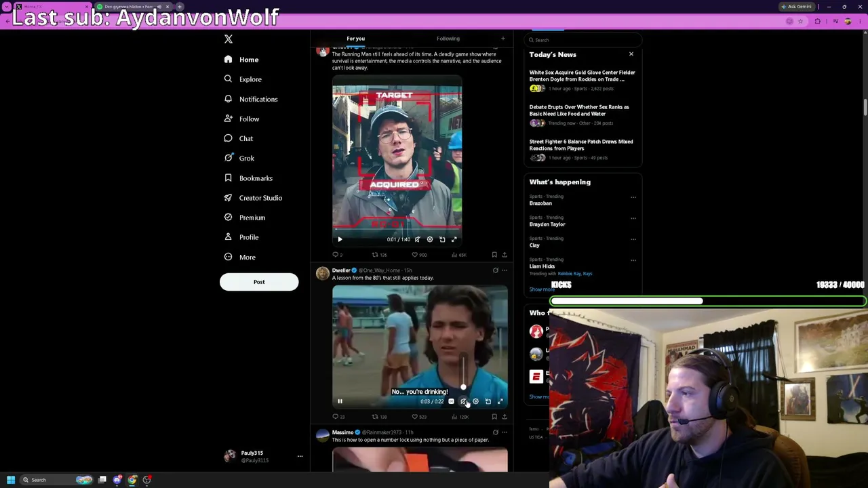Open more options on Dweller's post
The height and width of the screenshot is (488, 868).
coord(504,270)
